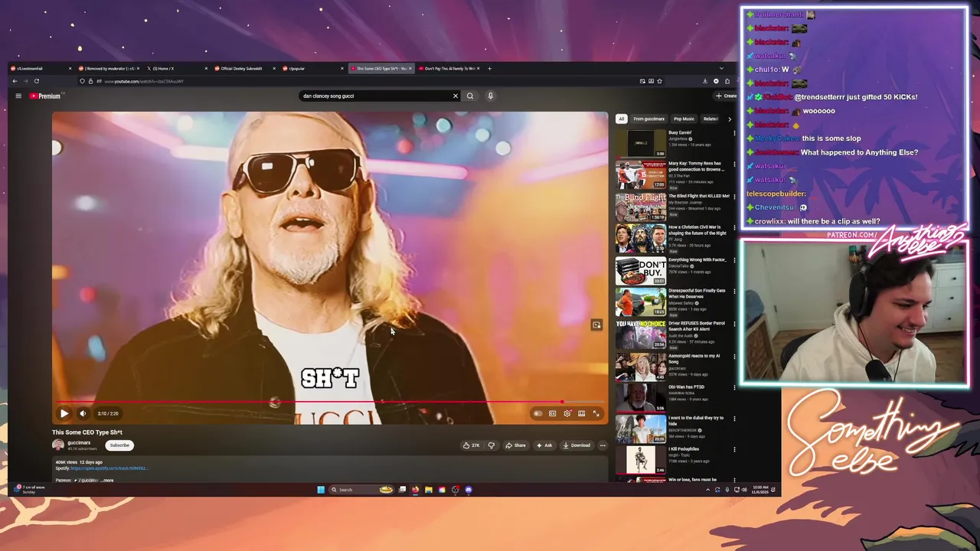Switch to Official Destiny Subreddit tab

tap(243, 68)
